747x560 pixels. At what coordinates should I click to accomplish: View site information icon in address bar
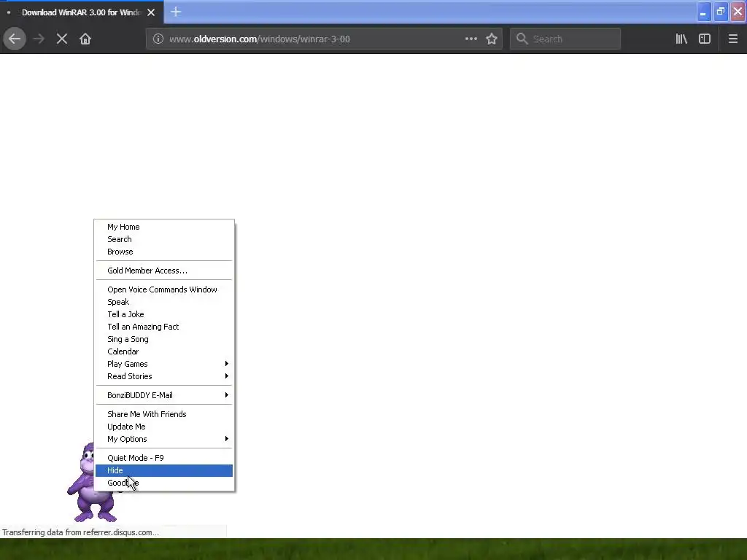tap(158, 39)
